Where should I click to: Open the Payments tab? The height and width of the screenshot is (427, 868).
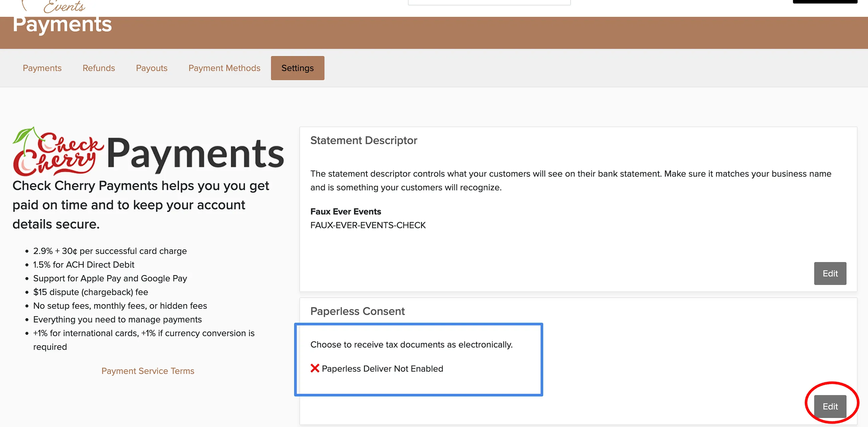(42, 68)
